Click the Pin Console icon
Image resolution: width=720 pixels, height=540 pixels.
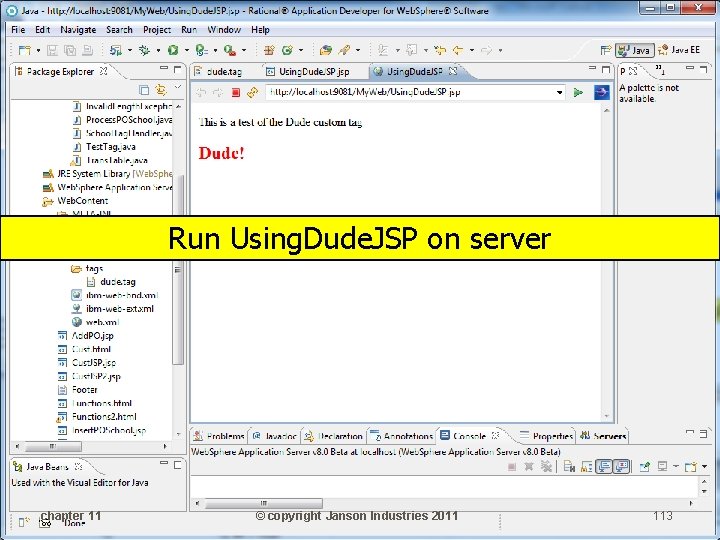tap(645, 467)
